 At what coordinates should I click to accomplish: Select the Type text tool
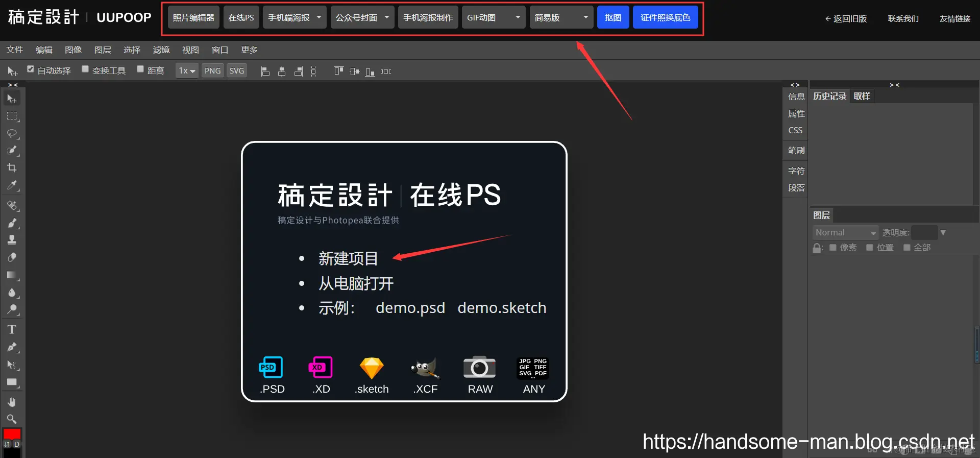tap(12, 330)
